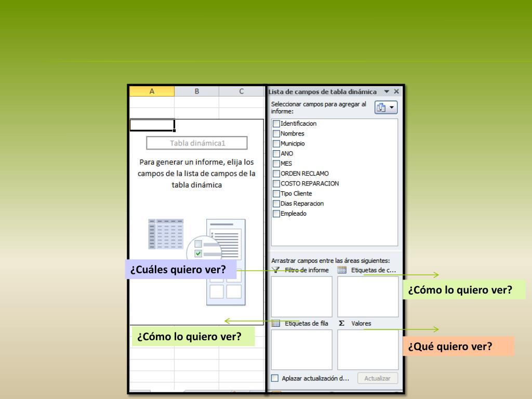Screen dimensions: 532x399
Task: Check the MES field checkbox
Action: [276, 164]
